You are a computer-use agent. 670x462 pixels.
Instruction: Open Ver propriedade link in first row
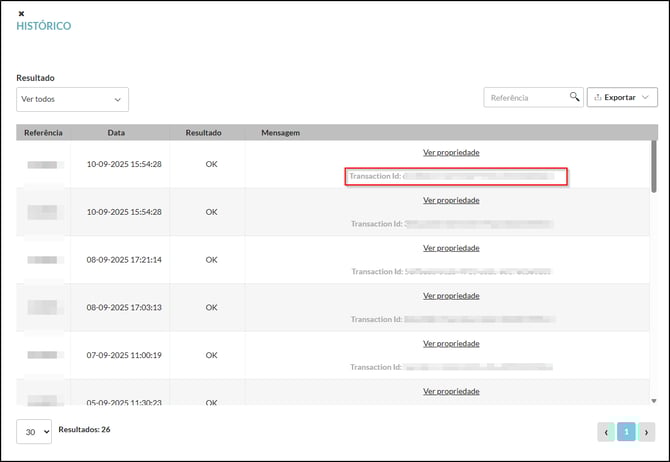click(451, 152)
